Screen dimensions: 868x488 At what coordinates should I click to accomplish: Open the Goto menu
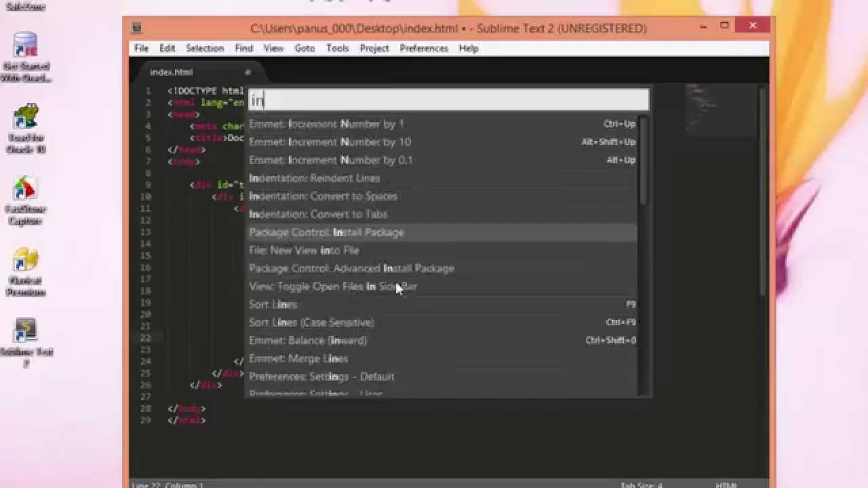(304, 48)
